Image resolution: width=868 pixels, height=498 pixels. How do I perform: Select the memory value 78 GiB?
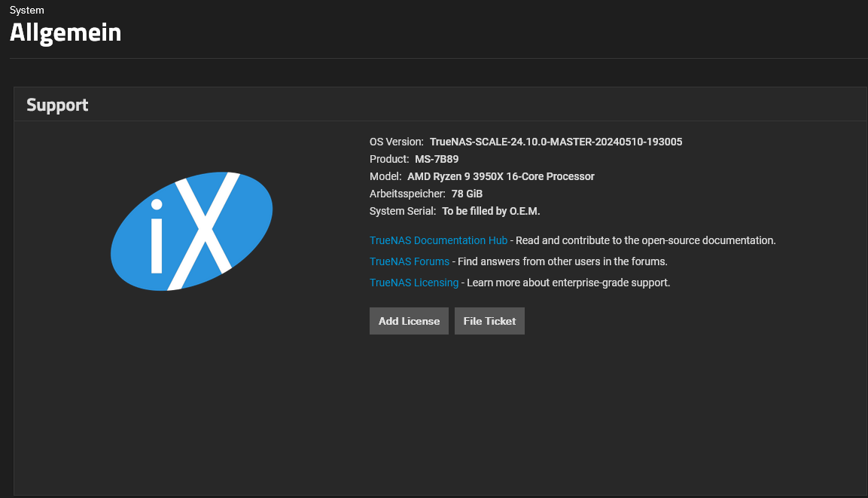click(467, 194)
